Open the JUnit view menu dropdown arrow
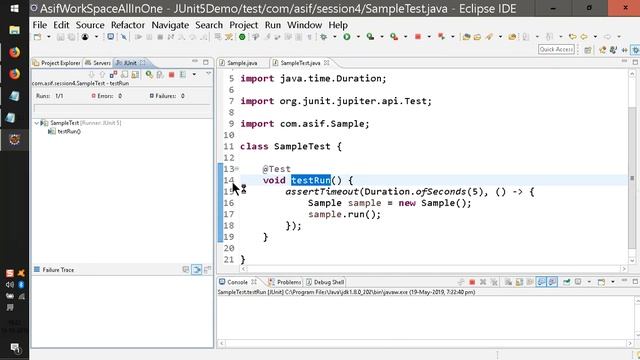 [208, 73]
